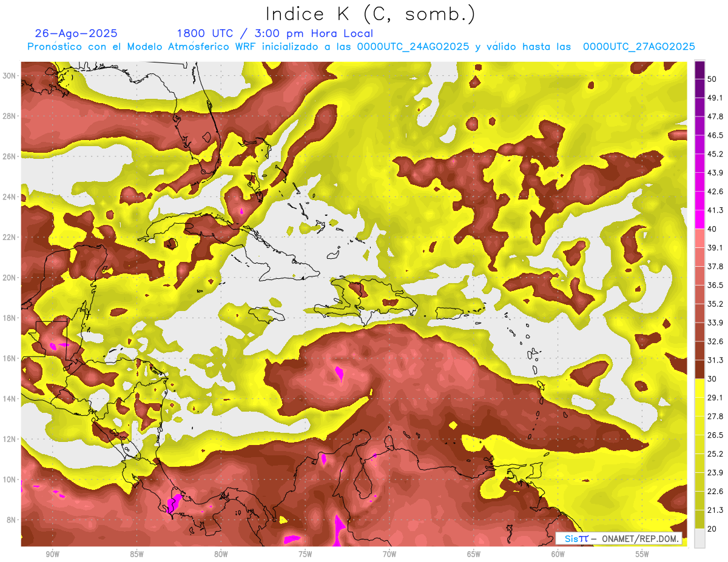Click "1800 UTC / 3:00 pm Hora Local" time text
Image resolution: width=728 pixels, height=562 pixels.
(275, 33)
